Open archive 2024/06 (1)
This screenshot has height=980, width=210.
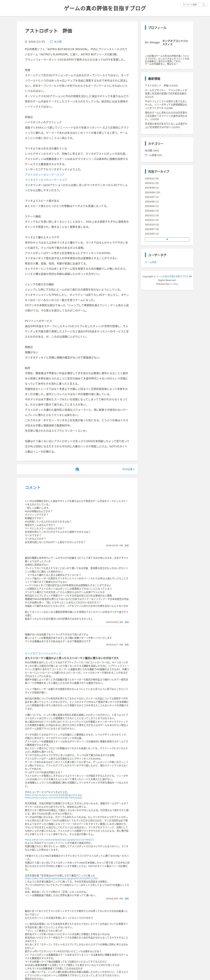pyautogui.click(x=152, y=202)
